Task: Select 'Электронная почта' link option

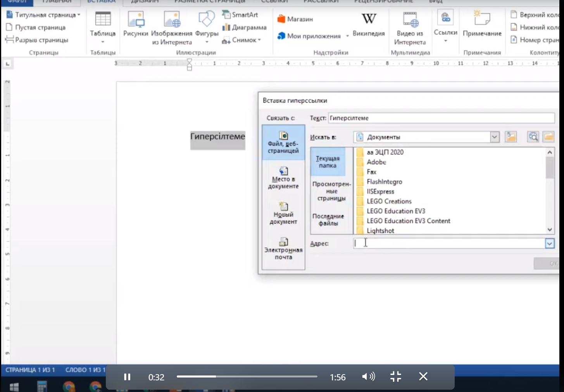Action: coord(283,249)
